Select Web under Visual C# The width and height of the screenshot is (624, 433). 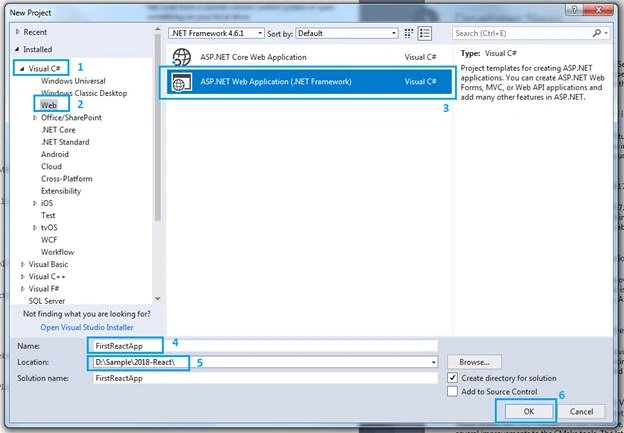tap(49, 105)
